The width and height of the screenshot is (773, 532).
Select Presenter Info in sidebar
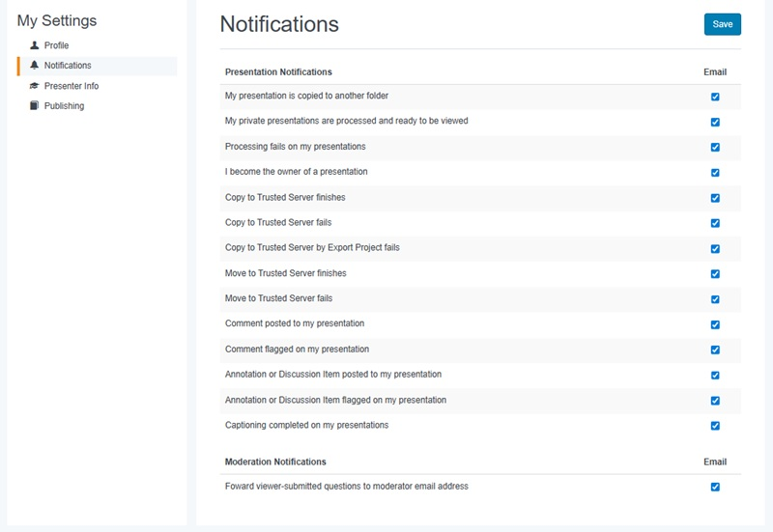[71, 86]
